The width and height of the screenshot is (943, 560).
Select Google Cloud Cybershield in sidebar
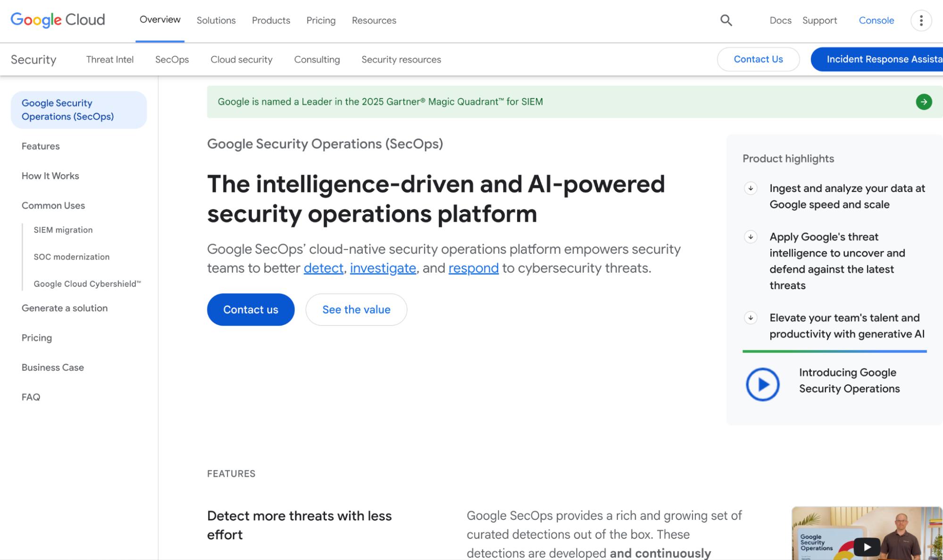(87, 284)
